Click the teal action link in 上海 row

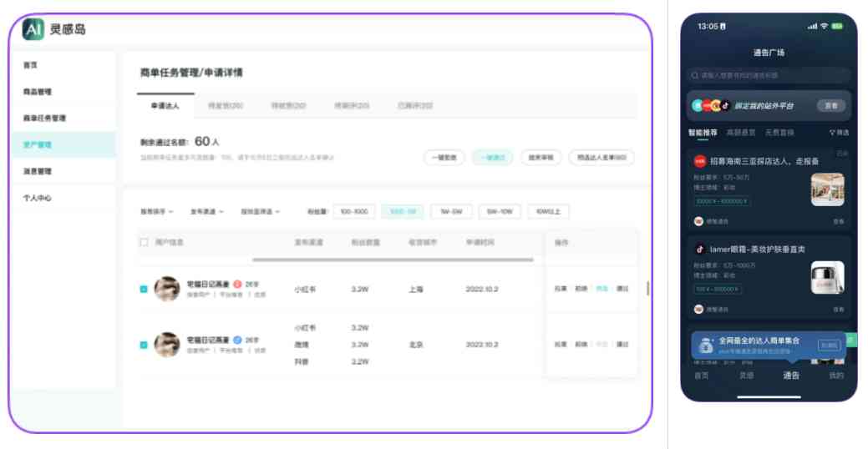602,289
